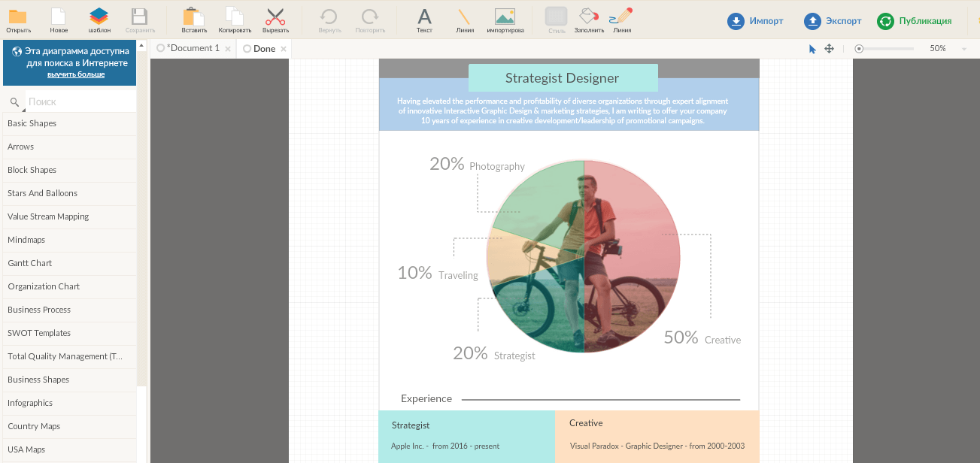Click the Поиск shape search field
The height and width of the screenshot is (463, 980).
point(79,101)
